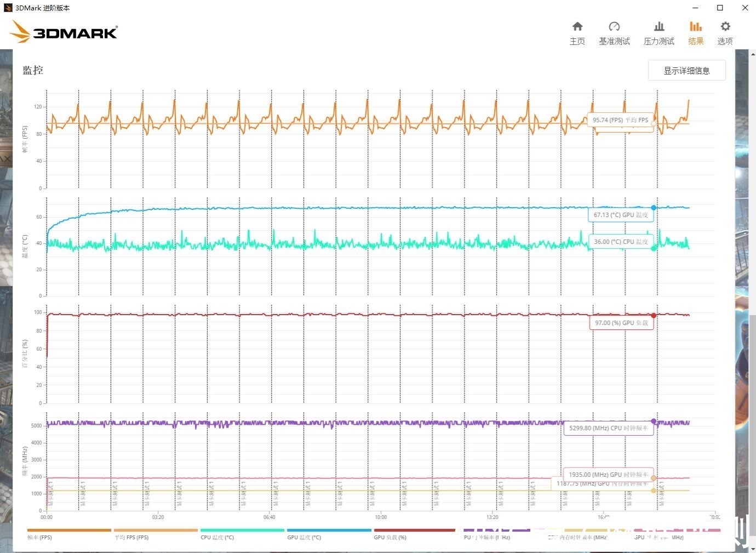The image size is (756, 553).
Task: Click the 温度 (°C) vertical axis title
Action: 25,246
